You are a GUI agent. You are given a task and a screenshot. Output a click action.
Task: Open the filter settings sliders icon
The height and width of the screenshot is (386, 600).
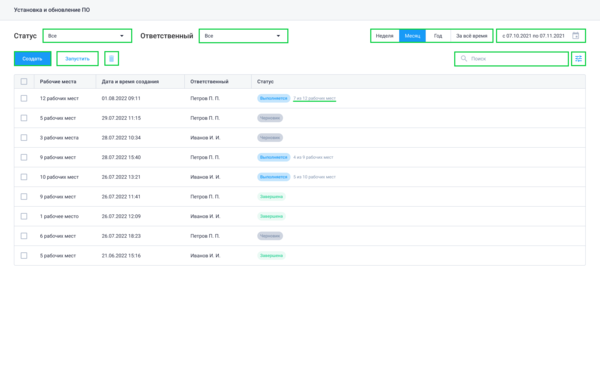(x=578, y=59)
